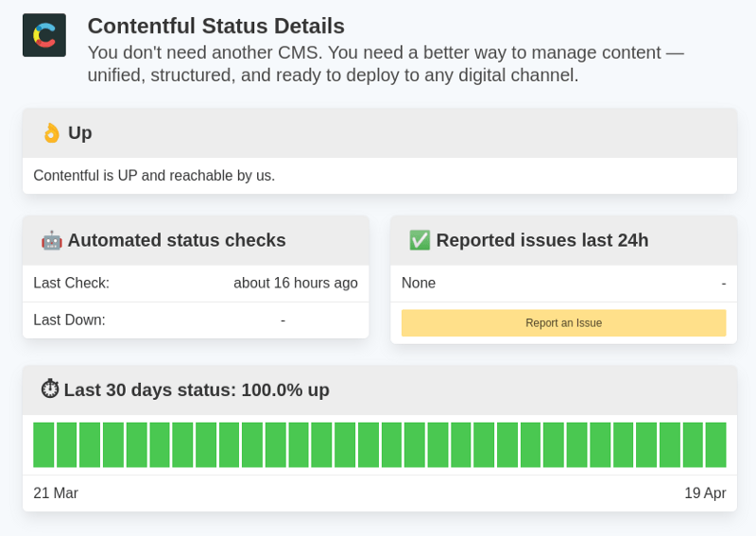Screen dimensions: 756x536
Task: Click 'Contentful is UP and reachable by us.'
Action: [x=154, y=176]
